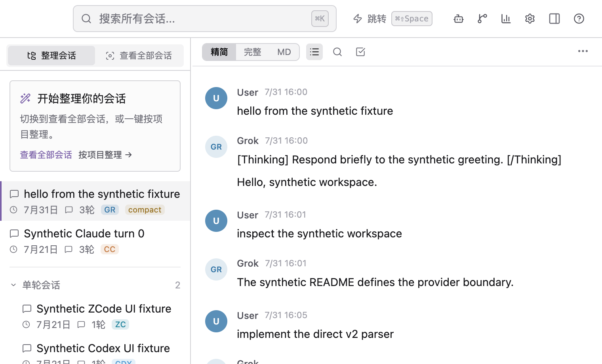Open conversation 'Synthetic Claude turn 0'
The height and width of the screenshot is (364, 602).
point(95,241)
